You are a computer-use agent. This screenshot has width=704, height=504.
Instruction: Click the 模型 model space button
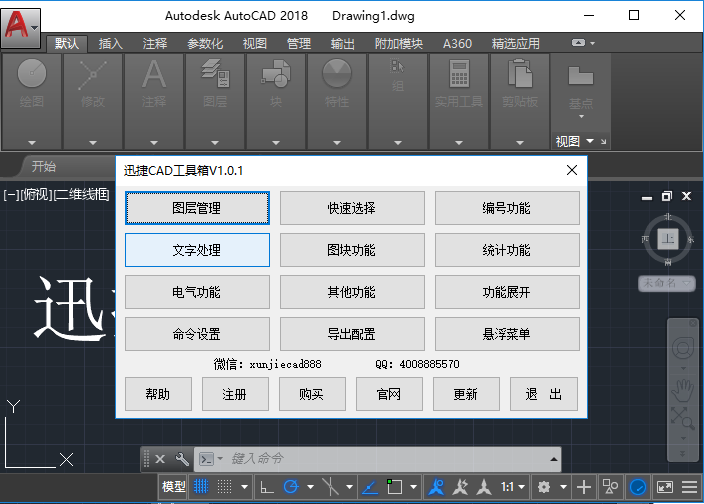pos(174,487)
